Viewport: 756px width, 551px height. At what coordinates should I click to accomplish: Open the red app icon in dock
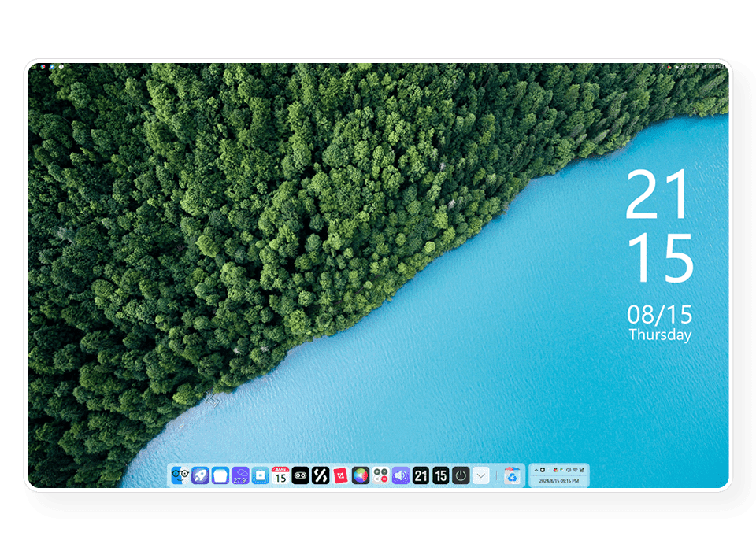(340, 475)
